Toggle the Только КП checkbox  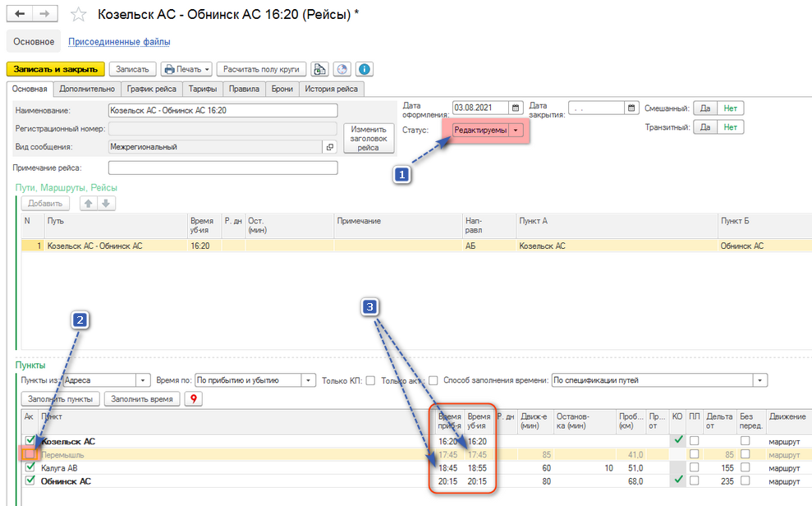click(370, 380)
